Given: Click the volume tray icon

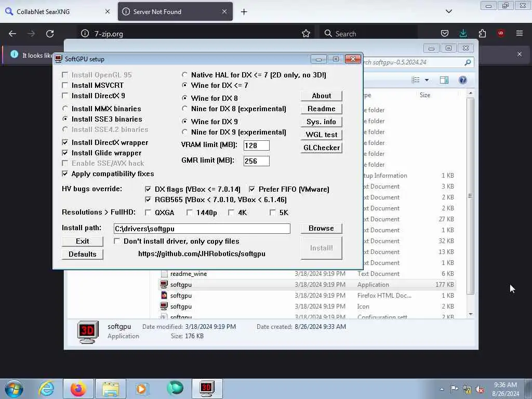Looking at the screenshot, I should click(x=480, y=390).
